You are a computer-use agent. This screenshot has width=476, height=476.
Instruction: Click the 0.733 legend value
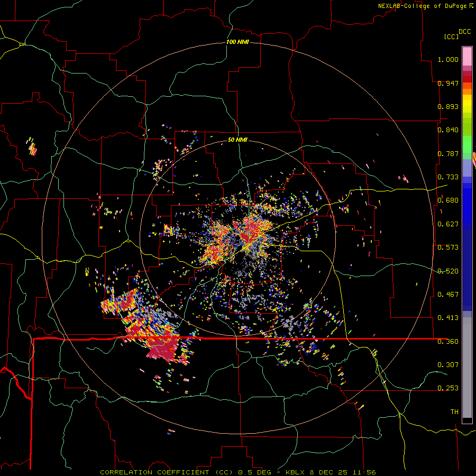[448, 177]
